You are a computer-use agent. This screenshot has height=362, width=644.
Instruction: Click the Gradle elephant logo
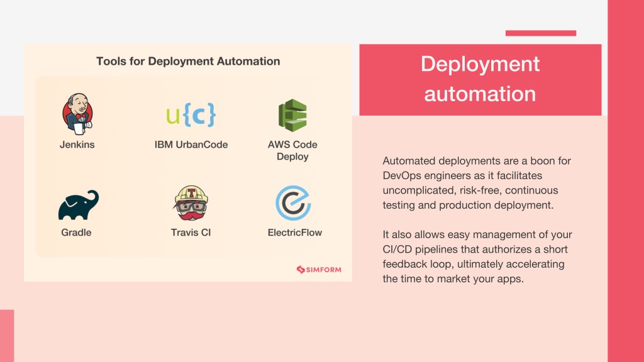[x=79, y=204]
